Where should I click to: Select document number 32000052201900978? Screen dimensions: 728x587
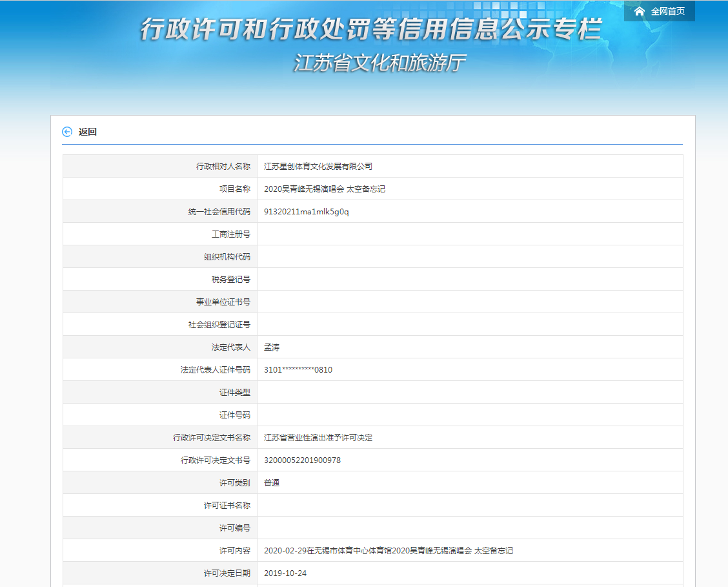(302, 460)
